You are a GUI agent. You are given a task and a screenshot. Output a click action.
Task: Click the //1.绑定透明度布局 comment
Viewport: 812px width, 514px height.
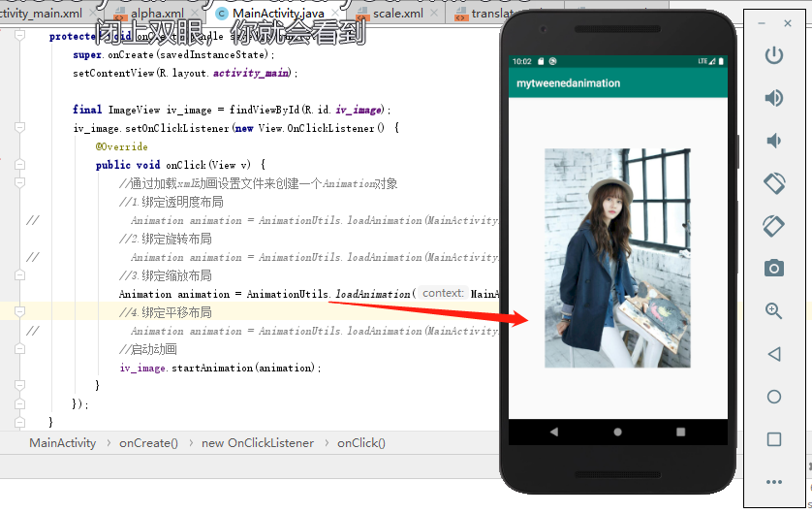pos(172,202)
